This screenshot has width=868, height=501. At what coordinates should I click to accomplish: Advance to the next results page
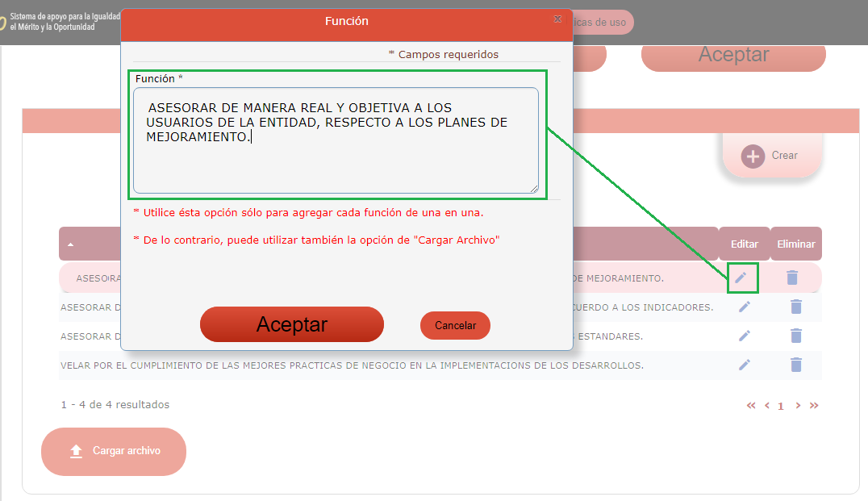(798, 406)
